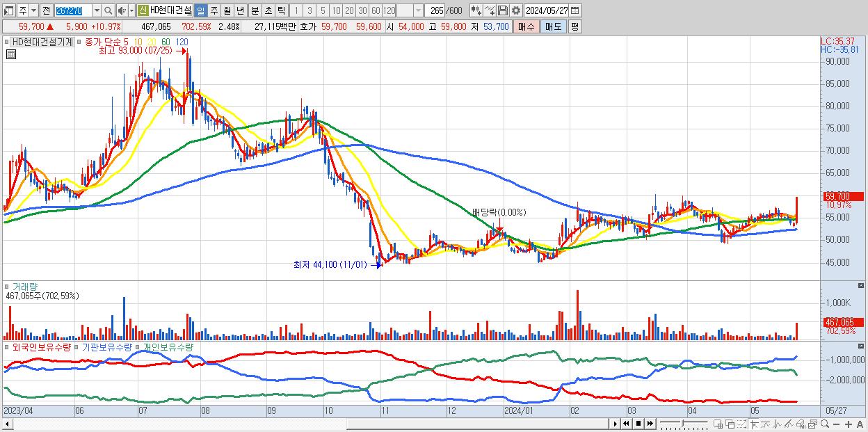This screenshot has width=868, height=432.
Task: Toggle the 거래량 volume indicator marker
Action: (x=8, y=287)
